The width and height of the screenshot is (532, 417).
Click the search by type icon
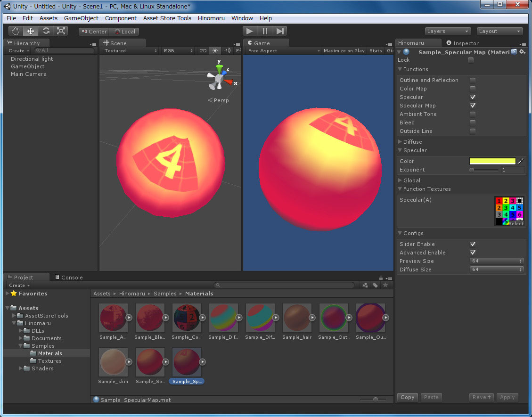click(365, 286)
